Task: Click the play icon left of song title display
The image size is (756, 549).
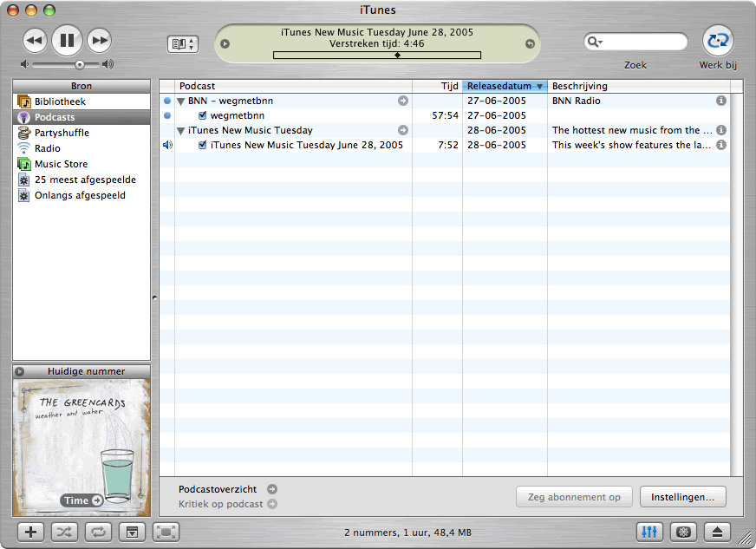Action: (x=225, y=44)
